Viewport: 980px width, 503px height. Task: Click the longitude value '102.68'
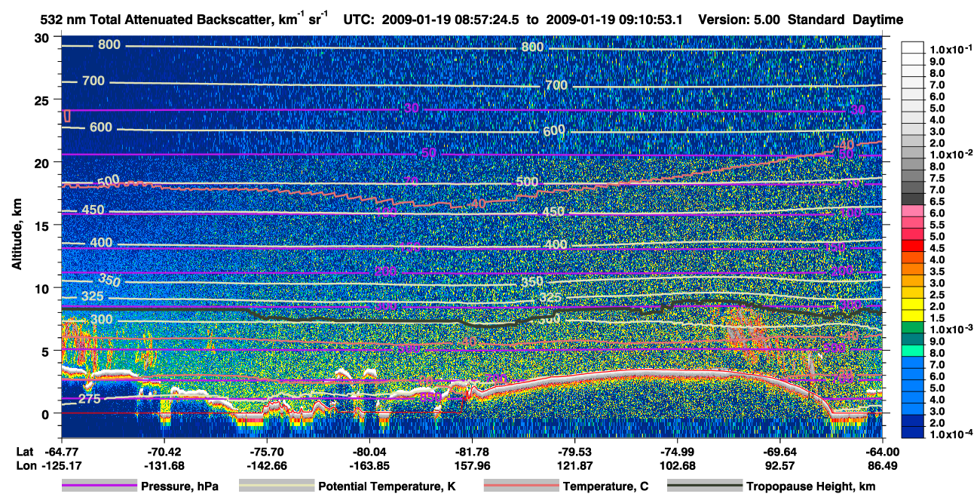point(677,465)
